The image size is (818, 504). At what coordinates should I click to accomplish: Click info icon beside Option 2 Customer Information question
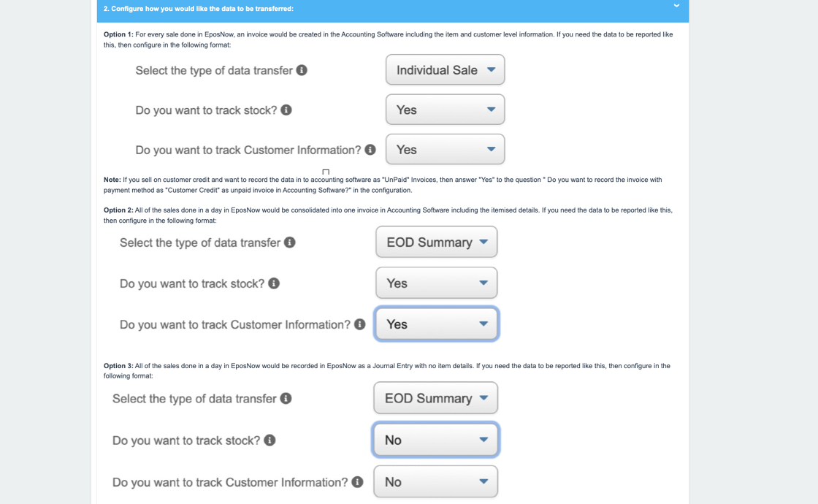360,324
